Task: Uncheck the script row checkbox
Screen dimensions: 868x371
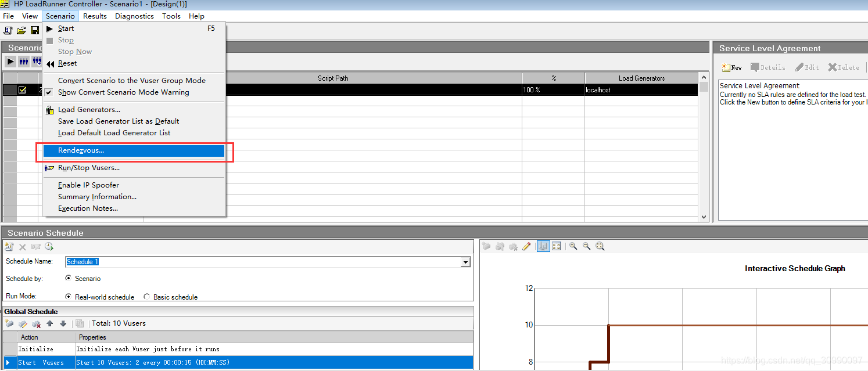Action: (x=23, y=90)
